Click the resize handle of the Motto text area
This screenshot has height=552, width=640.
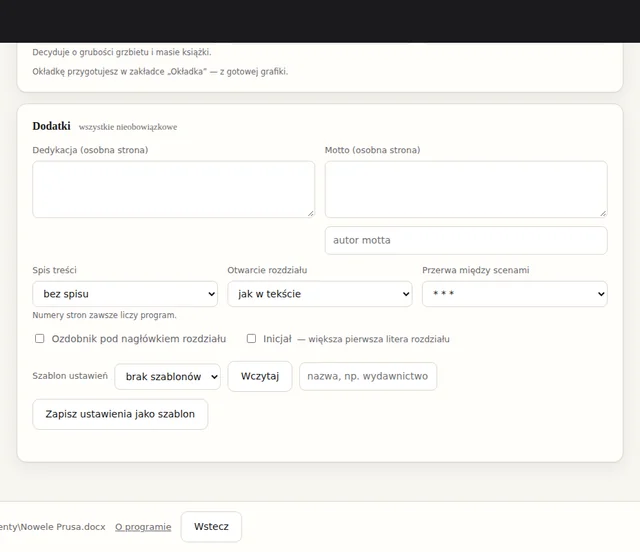tap(603, 214)
